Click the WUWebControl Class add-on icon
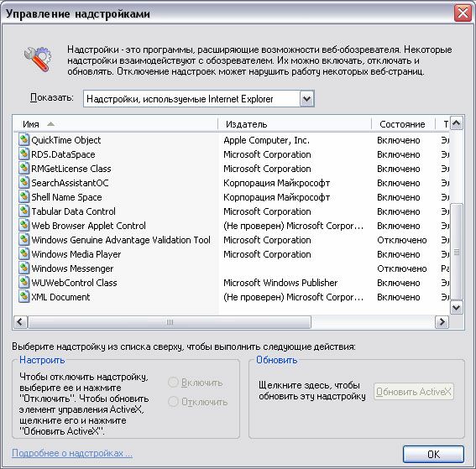 point(24,283)
